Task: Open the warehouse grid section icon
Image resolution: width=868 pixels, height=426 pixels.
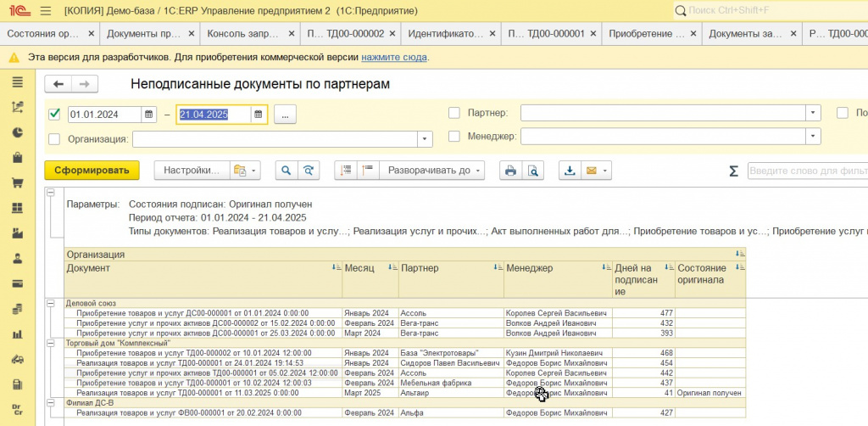Action: (x=17, y=208)
